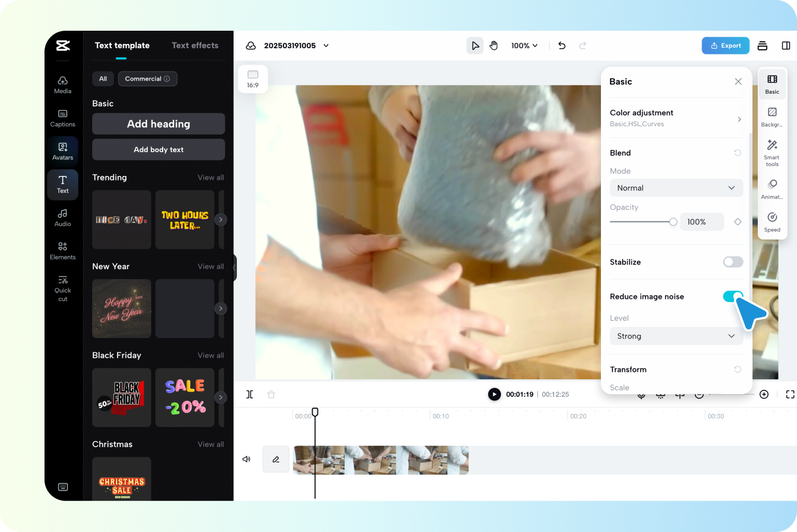Open the 100% zoom dropdown
The height and width of the screenshot is (532, 797).
point(525,46)
